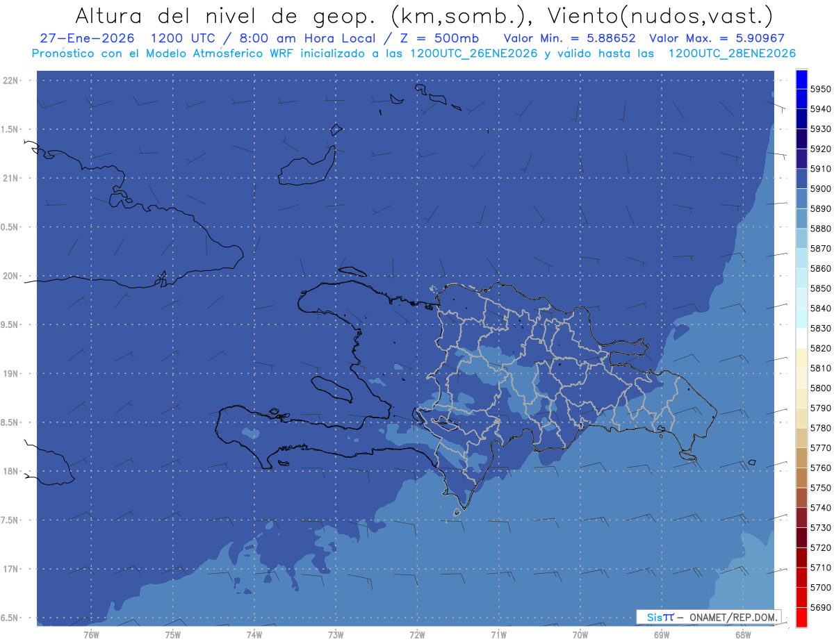Image resolution: width=834 pixels, height=644 pixels.
Task: Click the 'Z = 500mb' level label
Action: coord(439,38)
